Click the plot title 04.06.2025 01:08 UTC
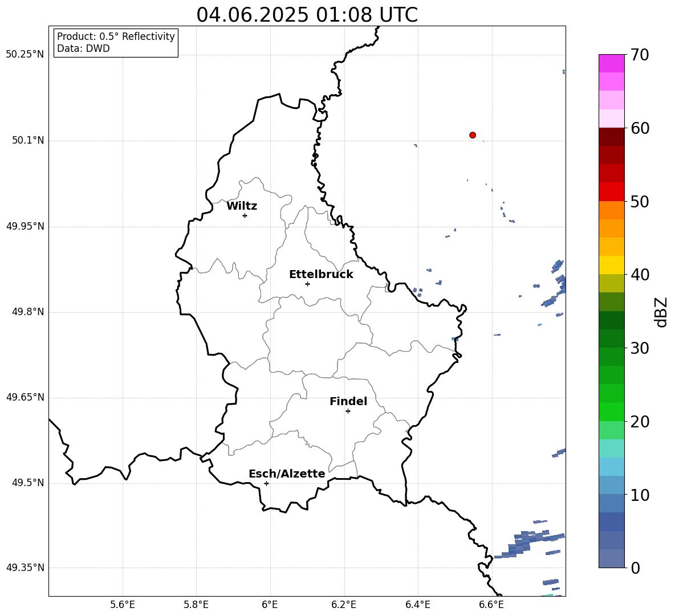The width and height of the screenshot is (675, 616). click(x=307, y=15)
